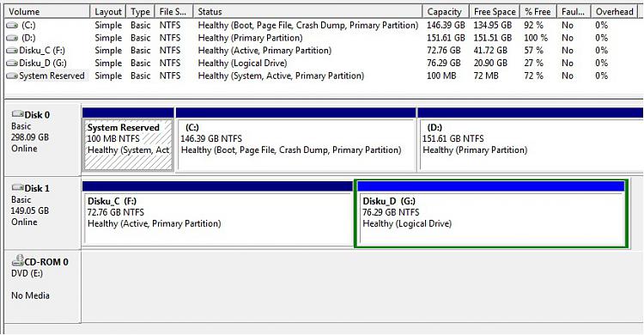
Task: Click the 27 % free value
Action: [x=533, y=64]
